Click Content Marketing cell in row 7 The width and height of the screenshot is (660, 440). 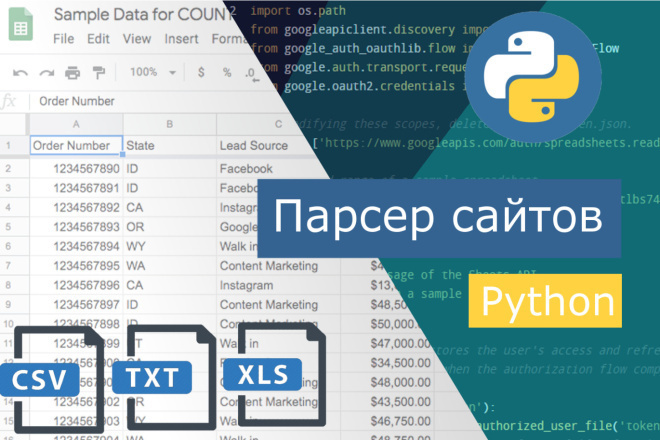pos(278,266)
